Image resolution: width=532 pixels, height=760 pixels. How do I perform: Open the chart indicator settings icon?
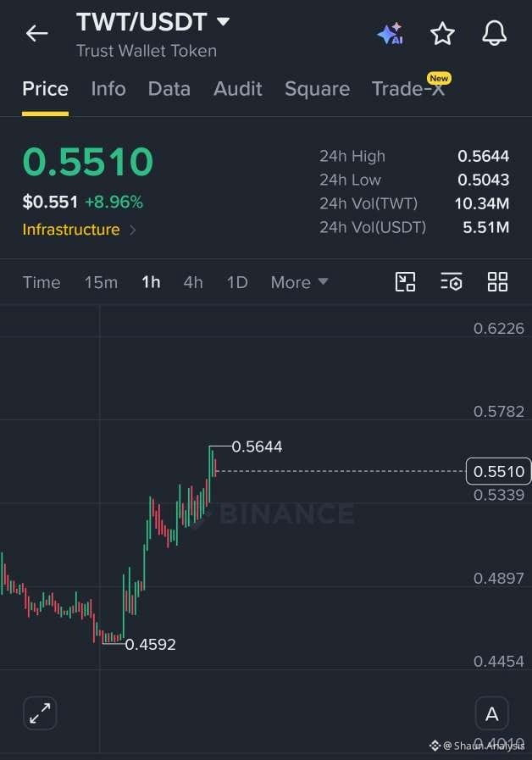[451, 281]
